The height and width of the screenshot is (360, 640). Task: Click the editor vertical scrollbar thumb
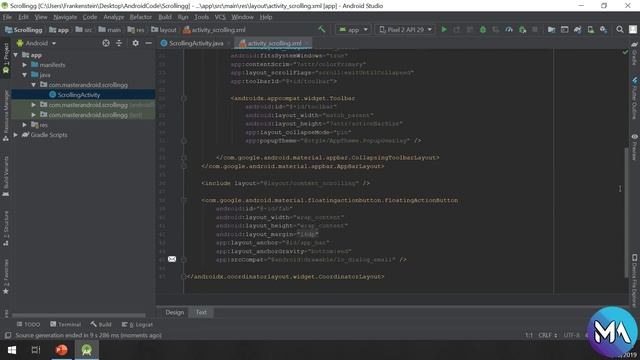(x=626, y=212)
